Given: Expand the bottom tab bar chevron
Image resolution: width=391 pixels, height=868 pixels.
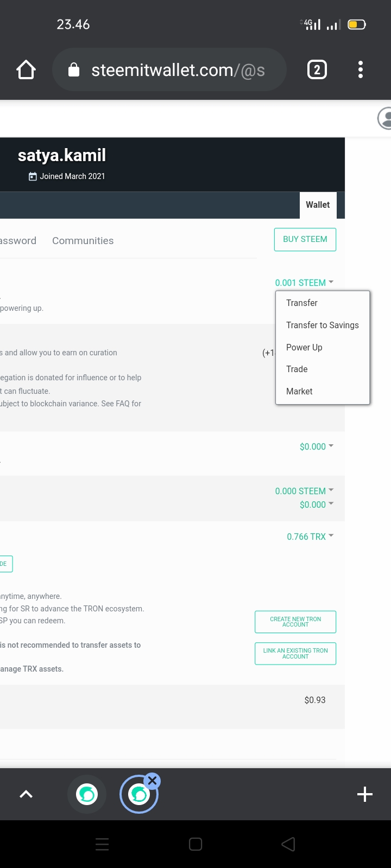Looking at the screenshot, I should (x=26, y=794).
